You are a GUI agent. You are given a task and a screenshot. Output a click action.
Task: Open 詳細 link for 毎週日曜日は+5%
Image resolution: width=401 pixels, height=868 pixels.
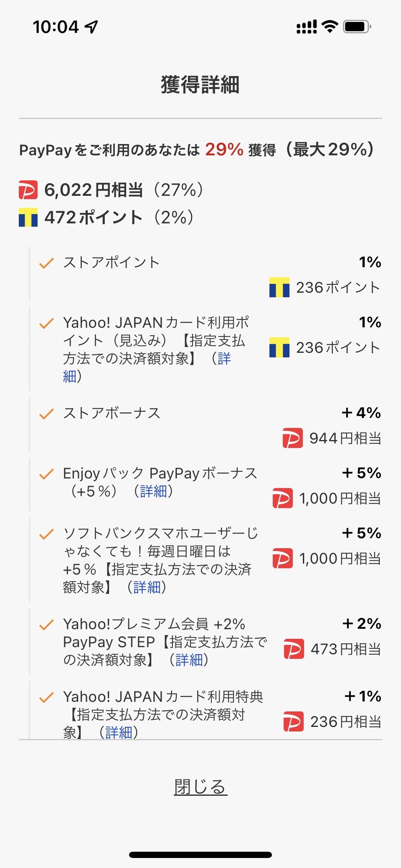pyautogui.click(x=147, y=587)
